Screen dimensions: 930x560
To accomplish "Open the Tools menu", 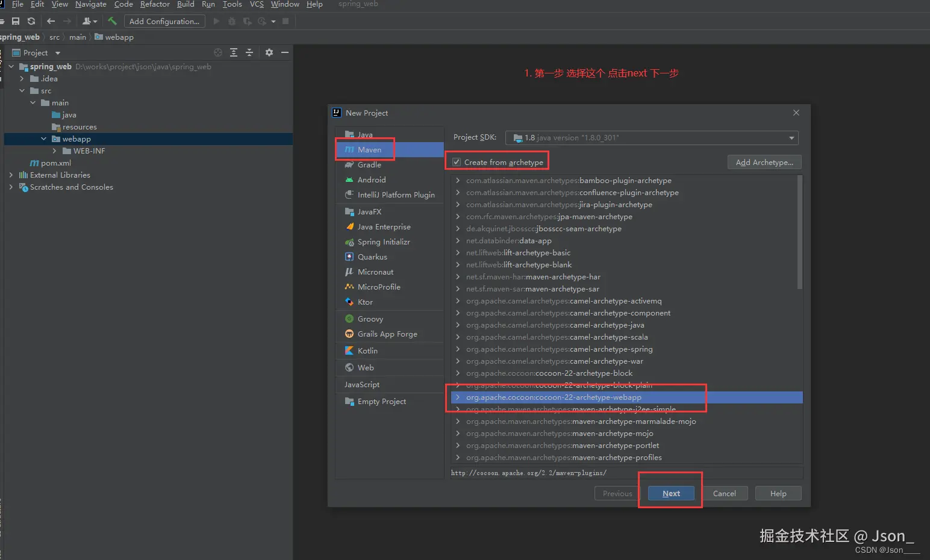I will 232,4.
